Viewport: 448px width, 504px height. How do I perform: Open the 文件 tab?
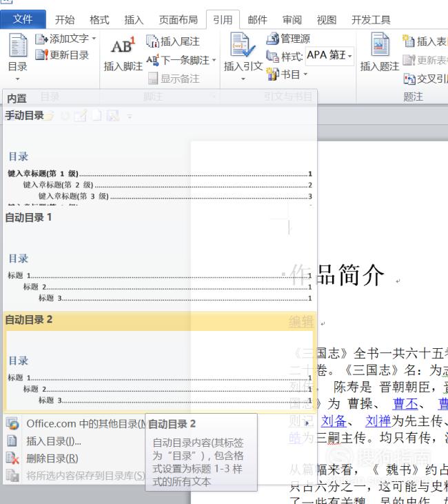pyautogui.click(x=23, y=19)
